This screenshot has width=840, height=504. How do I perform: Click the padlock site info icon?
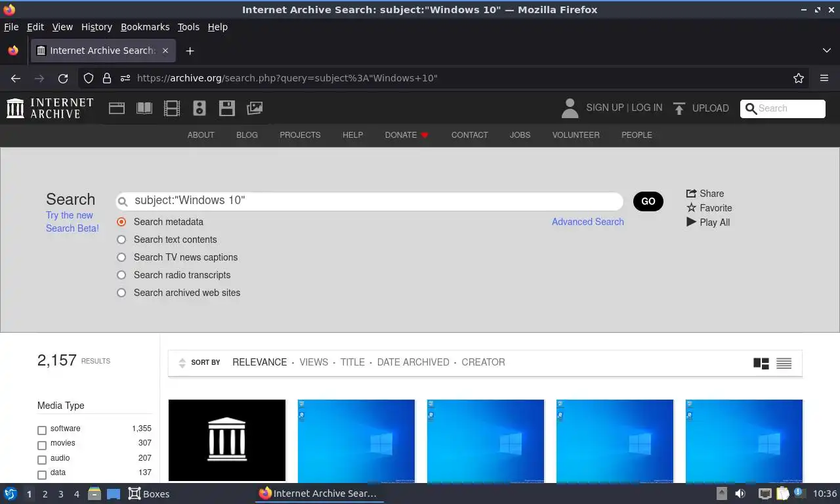[x=107, y=78]
